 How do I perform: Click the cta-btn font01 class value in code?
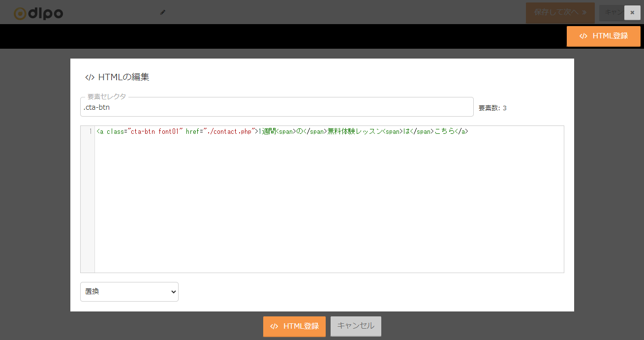point(155,131)
